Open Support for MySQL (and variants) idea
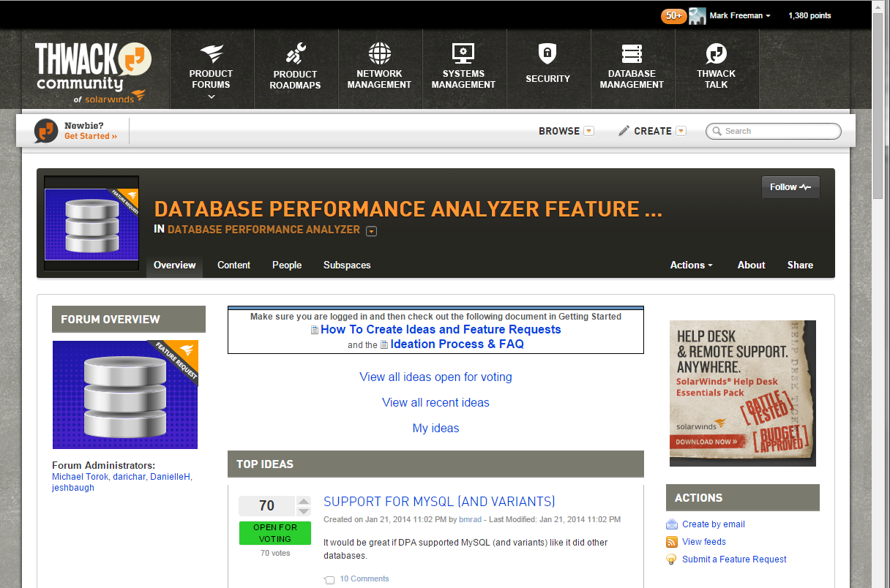The height and width of the screenshot is (588, 890). 439,502
